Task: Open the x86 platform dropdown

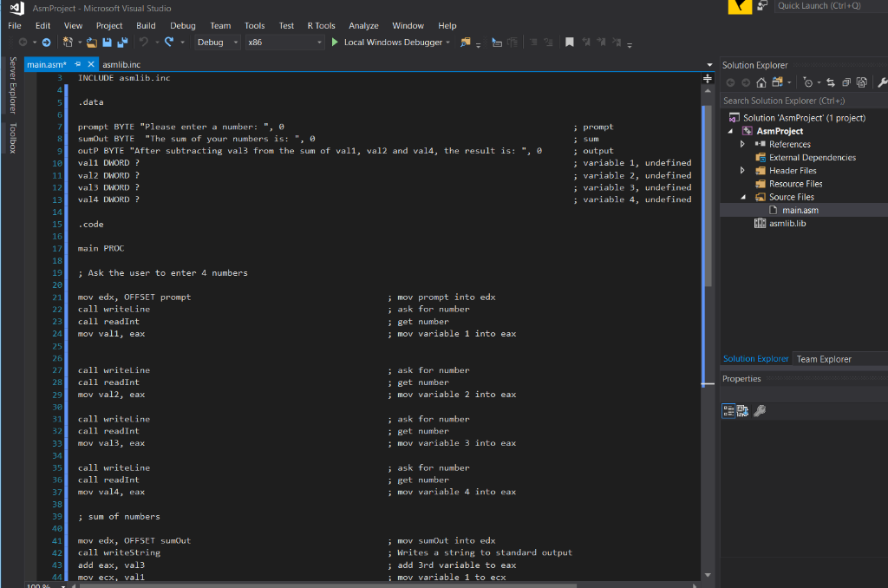Action: pos(284,42)
